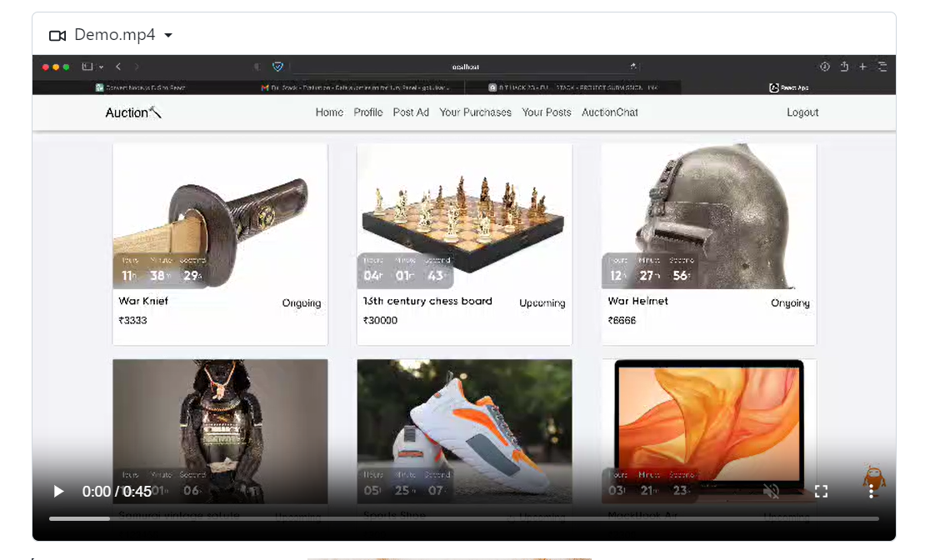Click the Demo.mp4 file title
The image size is (930, 560).
(114, 35)
